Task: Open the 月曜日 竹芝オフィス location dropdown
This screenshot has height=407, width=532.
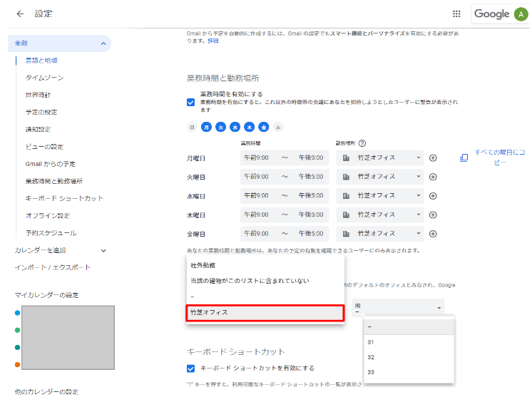Action: coord(380,157)
